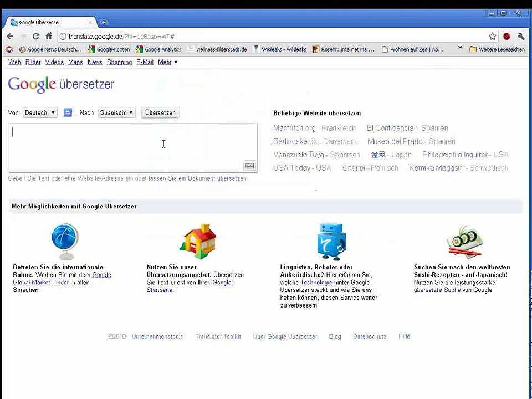Open USA Today - USA link
This screenshot has height=399, width=532.
pos(302,168)
